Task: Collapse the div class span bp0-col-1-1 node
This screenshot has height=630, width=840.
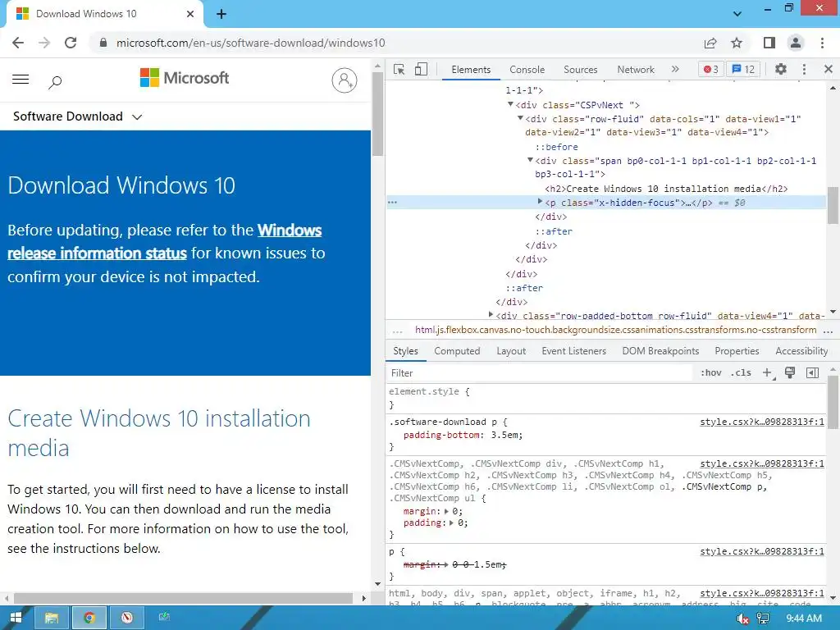Action: pyautogui.click(x=530, y=160)
